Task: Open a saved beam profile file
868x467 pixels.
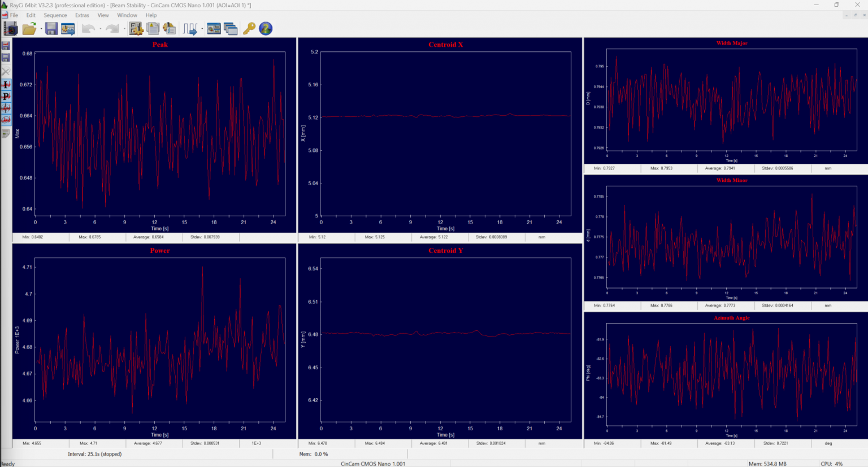Action: [29, 28]
